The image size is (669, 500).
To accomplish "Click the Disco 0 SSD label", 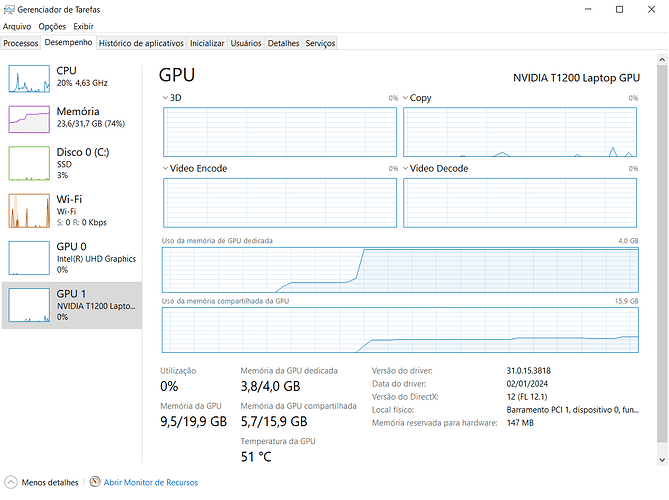I will 64,164.
